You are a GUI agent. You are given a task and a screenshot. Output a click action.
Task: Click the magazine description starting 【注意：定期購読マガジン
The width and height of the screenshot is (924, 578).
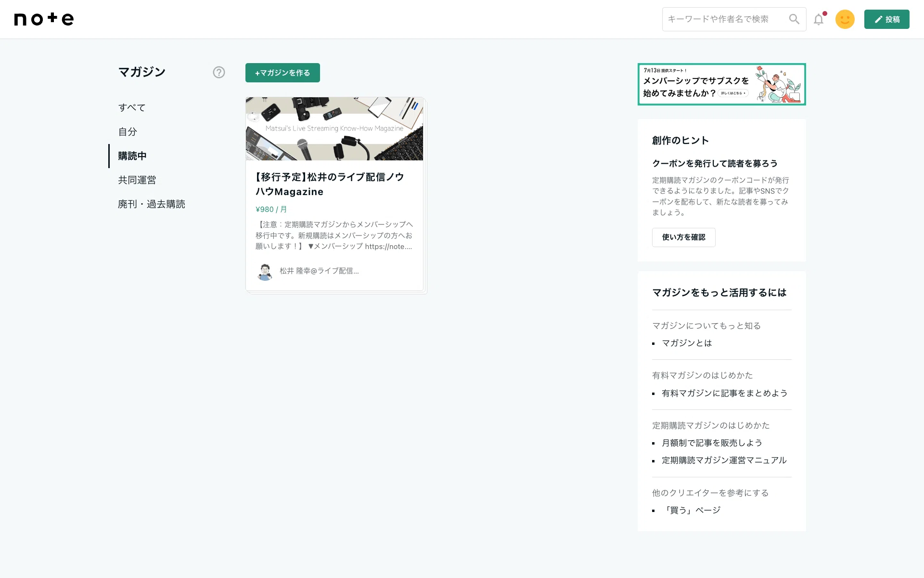coord(334,236)
